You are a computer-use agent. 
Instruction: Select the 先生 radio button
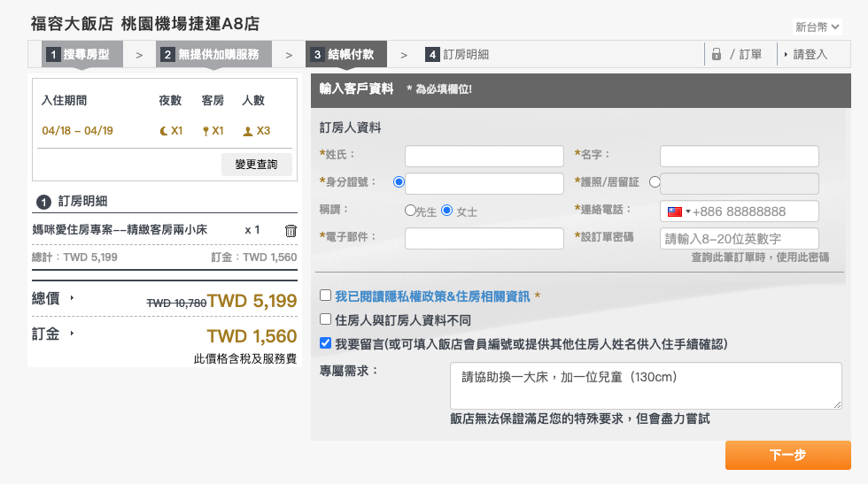[x=410, y=211]
